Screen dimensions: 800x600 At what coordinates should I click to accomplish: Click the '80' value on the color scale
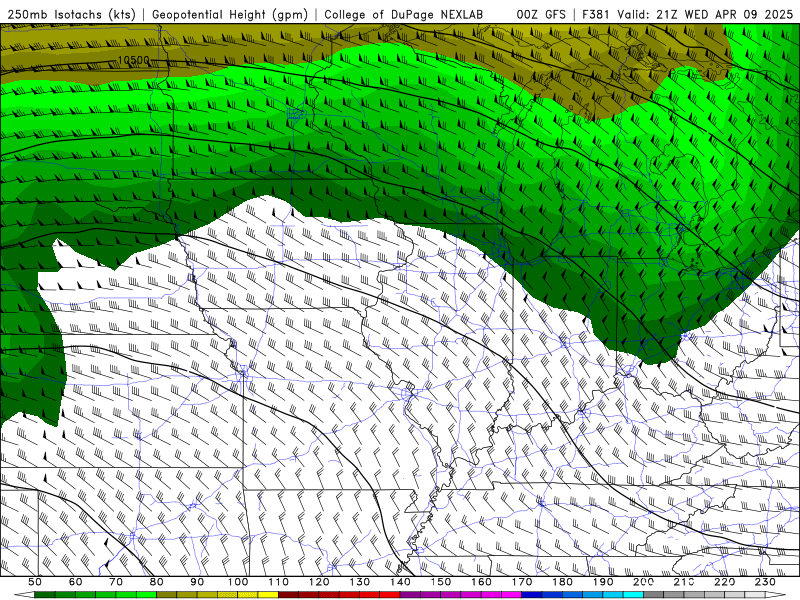click(x=157, y=582)
